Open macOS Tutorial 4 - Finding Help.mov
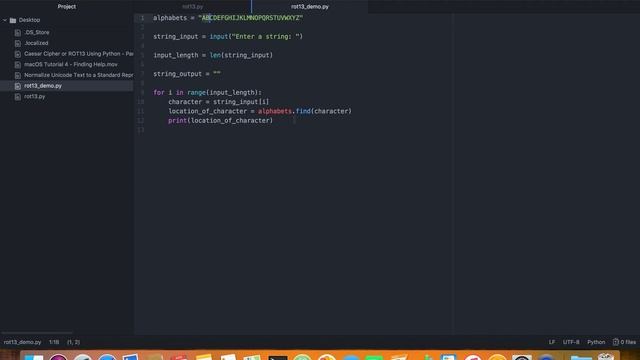Viewport: 640px width, 360px height. coord(71,64)
